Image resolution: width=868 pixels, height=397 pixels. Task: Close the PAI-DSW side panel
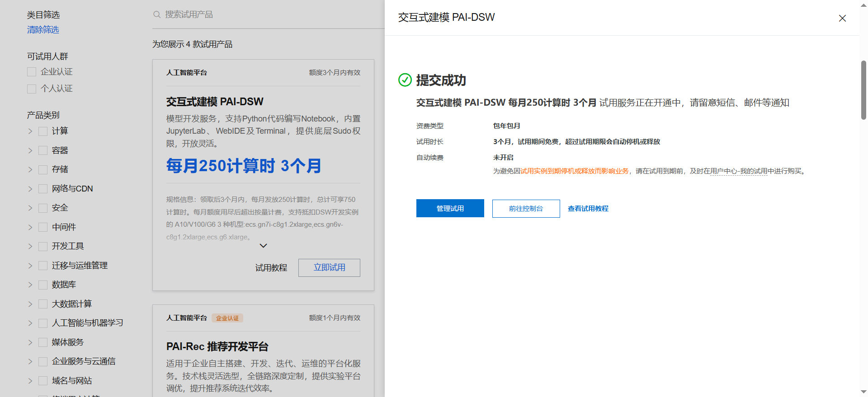click(842, 18)
